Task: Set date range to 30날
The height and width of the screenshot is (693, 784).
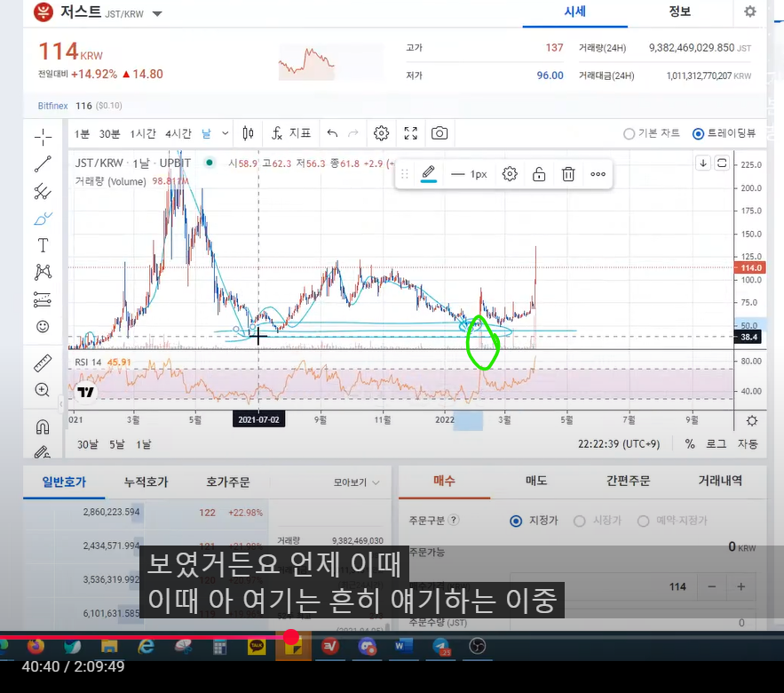Action: [88, 444]
